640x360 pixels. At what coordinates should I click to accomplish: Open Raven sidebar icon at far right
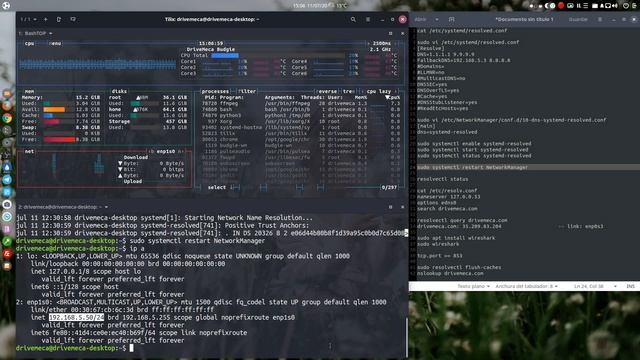tap(634, 6)
